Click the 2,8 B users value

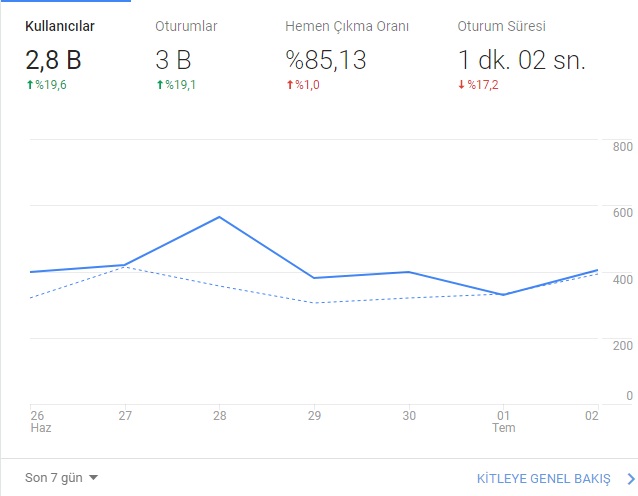tap(53, 60)
